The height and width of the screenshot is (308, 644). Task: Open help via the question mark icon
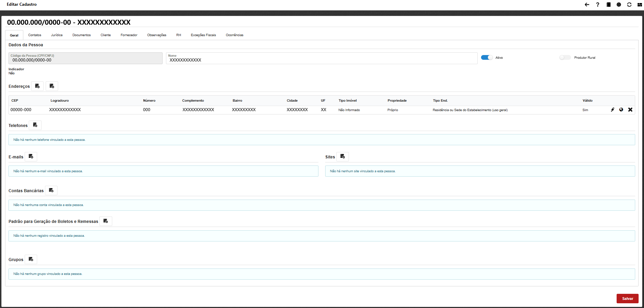click(x=598, y=5)
